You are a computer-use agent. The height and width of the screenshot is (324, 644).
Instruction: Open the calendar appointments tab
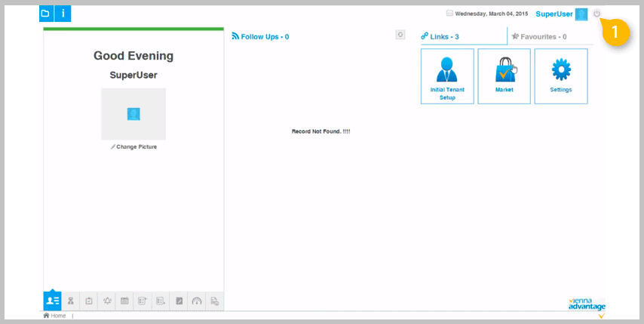(x=124, y=301)
